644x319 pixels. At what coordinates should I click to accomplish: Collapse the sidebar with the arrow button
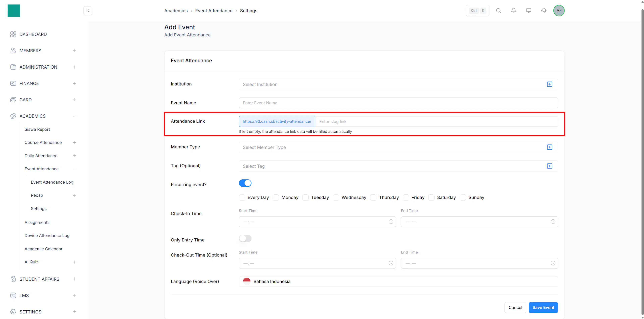88,11
